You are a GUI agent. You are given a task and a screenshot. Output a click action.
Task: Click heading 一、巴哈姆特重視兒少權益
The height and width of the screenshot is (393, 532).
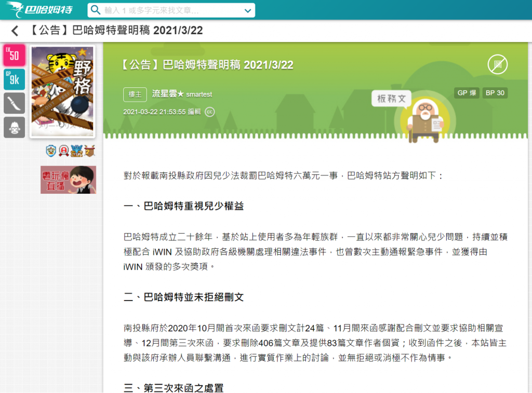pos(183,206)
